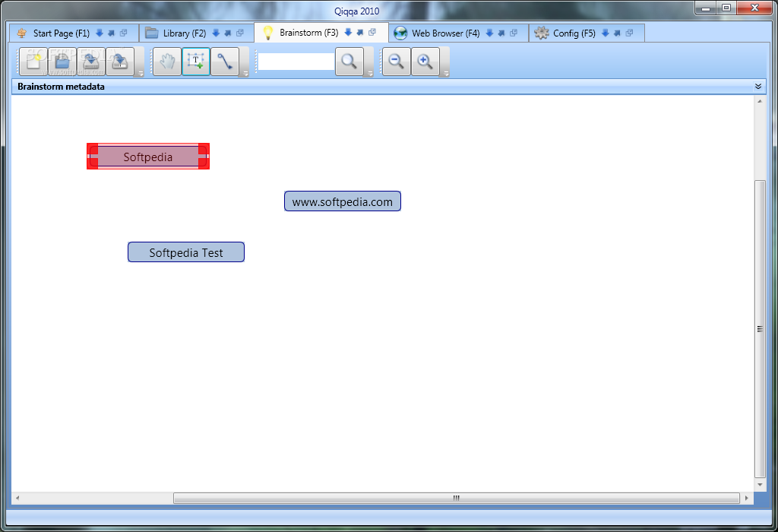
Task: Select the Softpedia Test node
Action: click(186, 252)
